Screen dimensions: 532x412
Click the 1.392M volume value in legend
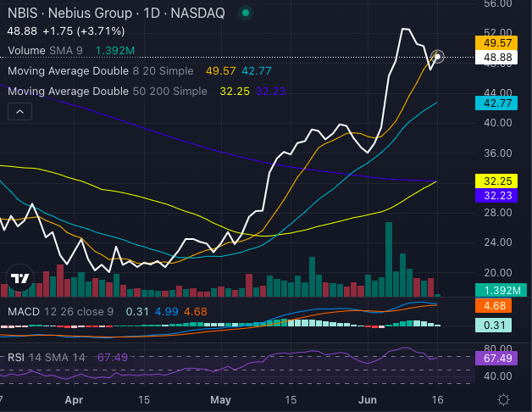click(x=115, y=51)
